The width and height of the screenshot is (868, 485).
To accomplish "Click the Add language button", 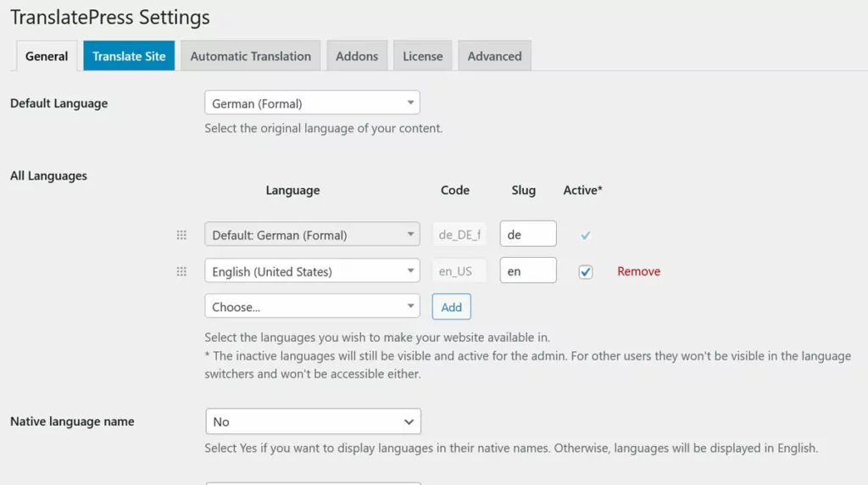I will 451,307.
